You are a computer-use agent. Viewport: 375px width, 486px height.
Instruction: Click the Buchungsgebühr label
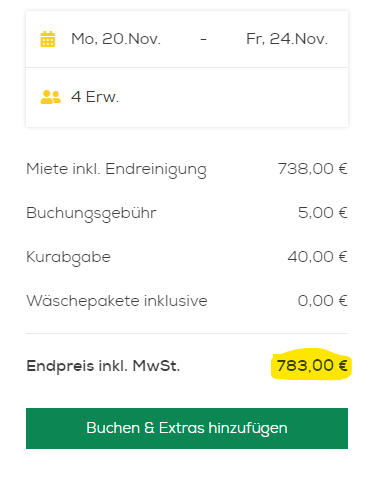click(91, 213)
